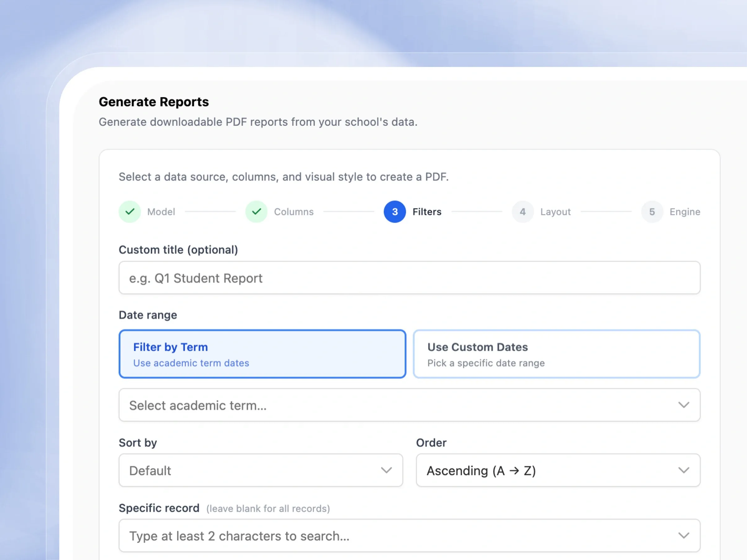
Task: Click the chevron in Sort by field
Action: coord(386,470)
